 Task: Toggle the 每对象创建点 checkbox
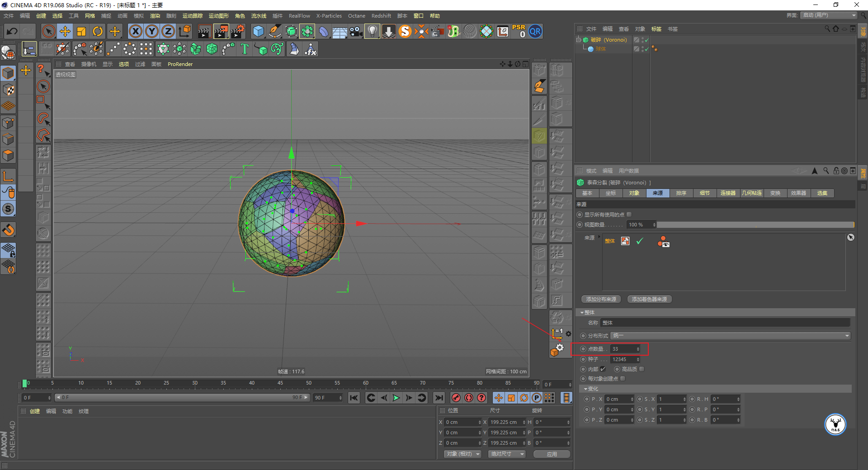click(x=623, y=379)
